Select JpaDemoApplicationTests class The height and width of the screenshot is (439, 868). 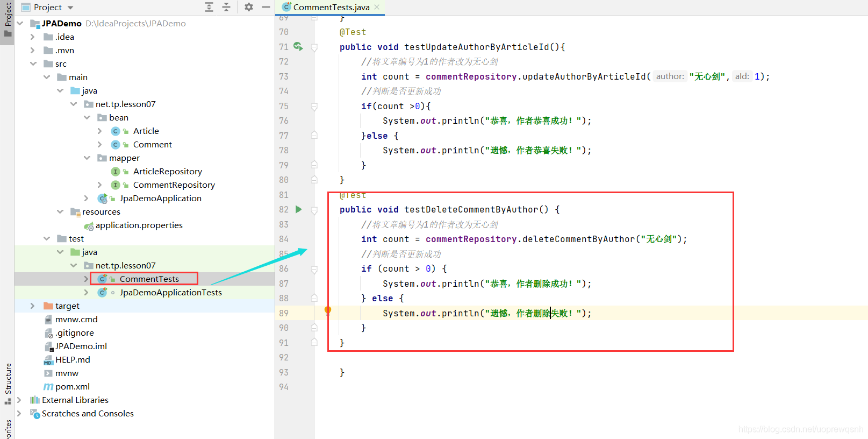click(x=170, y=292)
